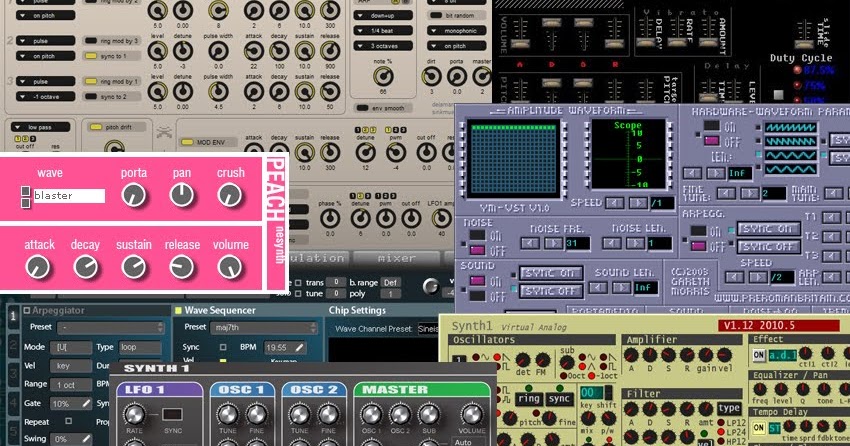Open Arpeggiator Preset dropdown
The height and width of the screenshot is (446, 850).
tap(112, 328)
